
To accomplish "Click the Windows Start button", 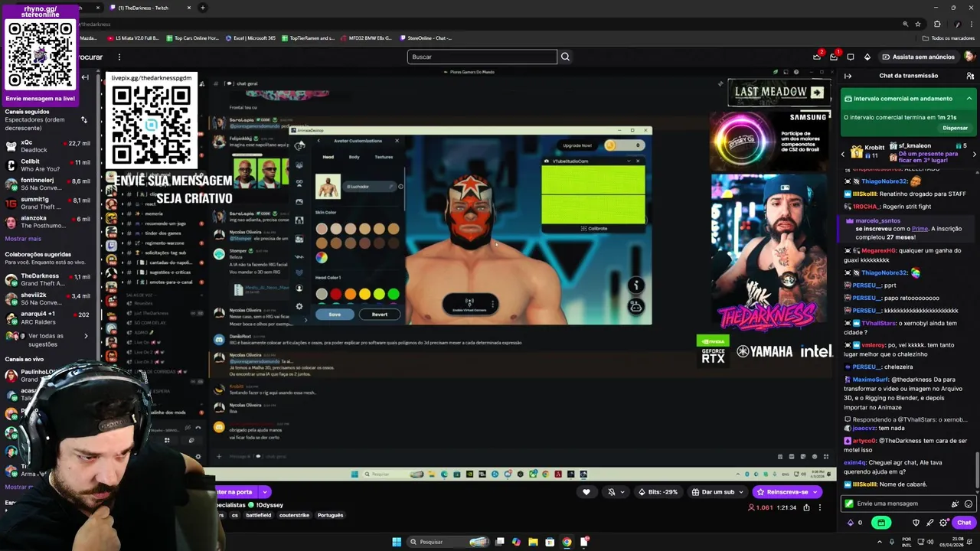I will tap(397, 542).
